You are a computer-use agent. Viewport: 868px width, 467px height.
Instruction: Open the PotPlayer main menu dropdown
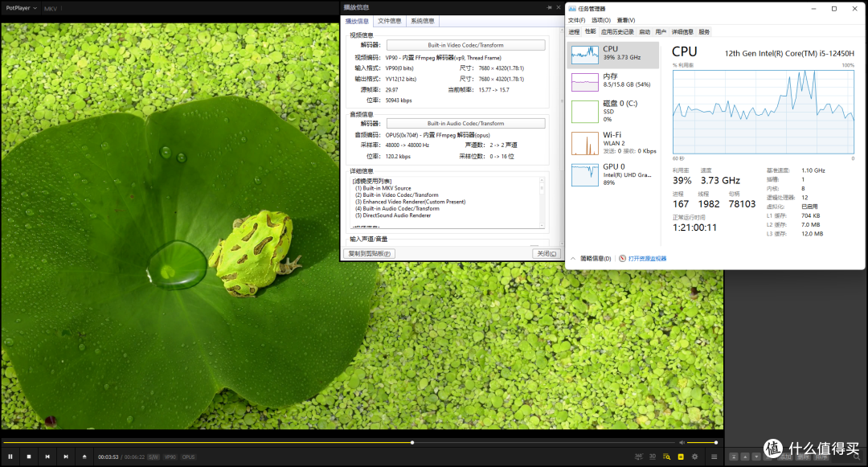click(x=21, y=8)
